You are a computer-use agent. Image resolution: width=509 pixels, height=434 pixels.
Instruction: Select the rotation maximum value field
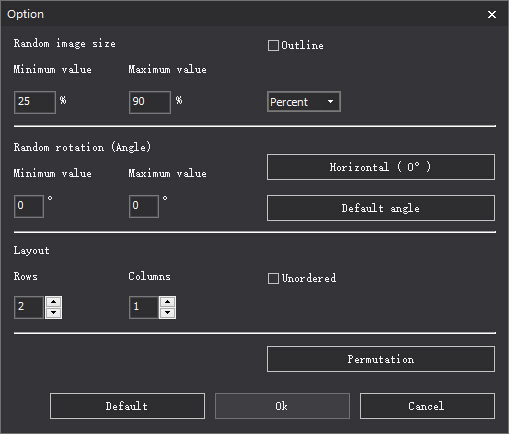pyautogui.click(x=144, y=207)
